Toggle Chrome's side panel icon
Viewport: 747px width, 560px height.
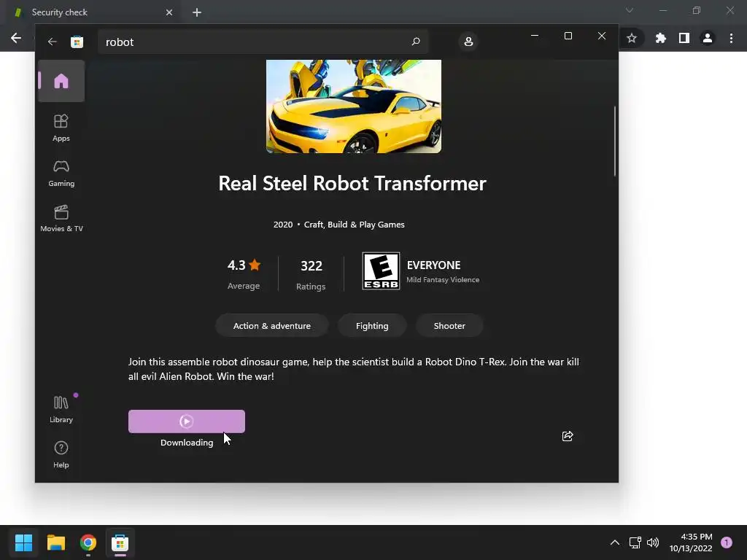pyautogui.click(x=684, y=38)
